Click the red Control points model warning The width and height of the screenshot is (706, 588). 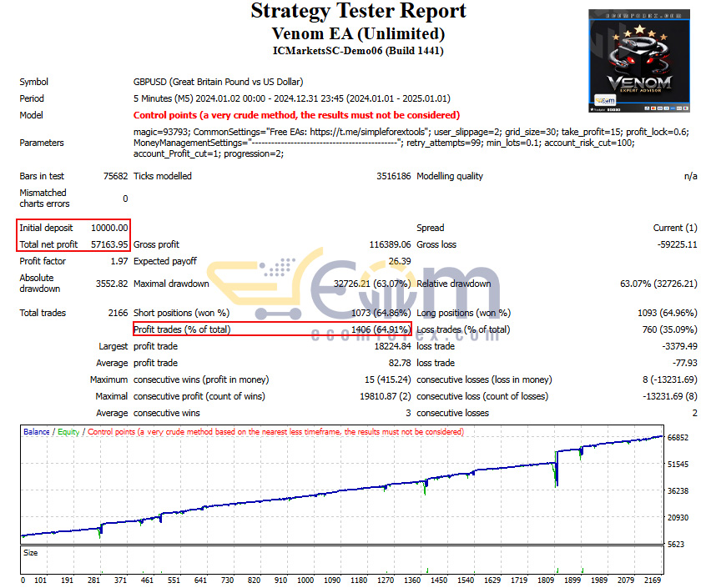point(296,115)
